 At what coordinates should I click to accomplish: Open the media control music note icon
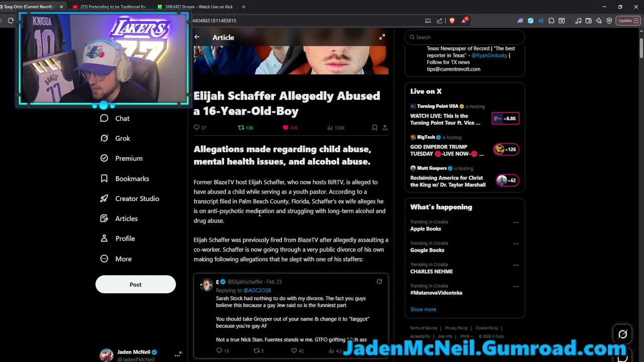[x=578, y=21]
